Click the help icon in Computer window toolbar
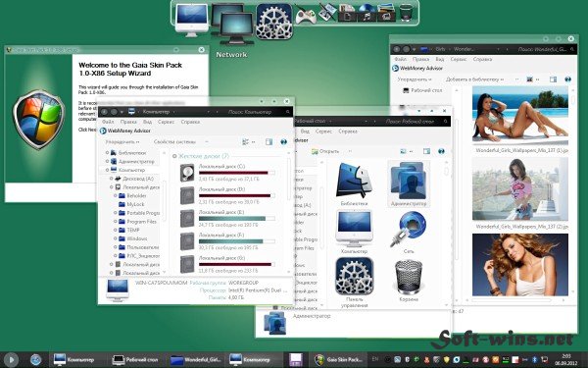588x368 pixels. click(284, 141)
